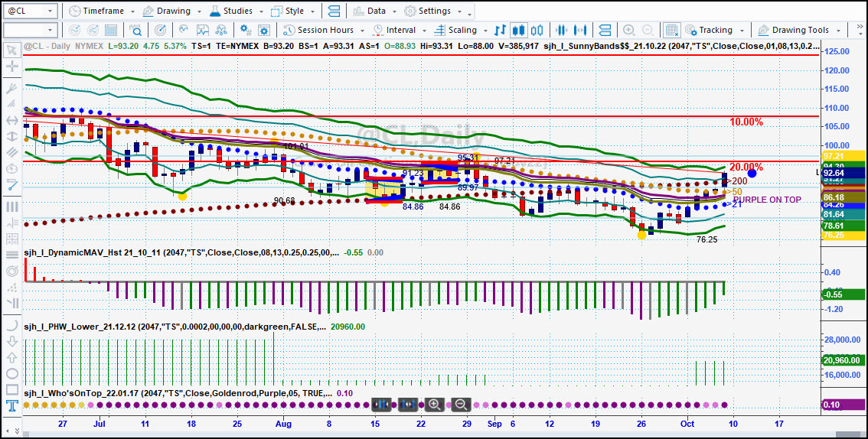
Task: Click the Tracking button
Action: pyautogui.click(x=709, y=30)
